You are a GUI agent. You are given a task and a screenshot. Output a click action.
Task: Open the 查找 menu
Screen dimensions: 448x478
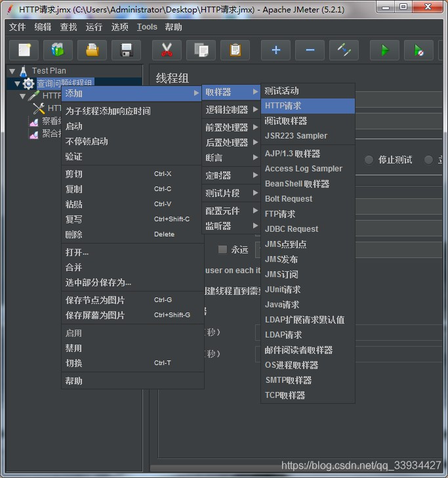68,27
